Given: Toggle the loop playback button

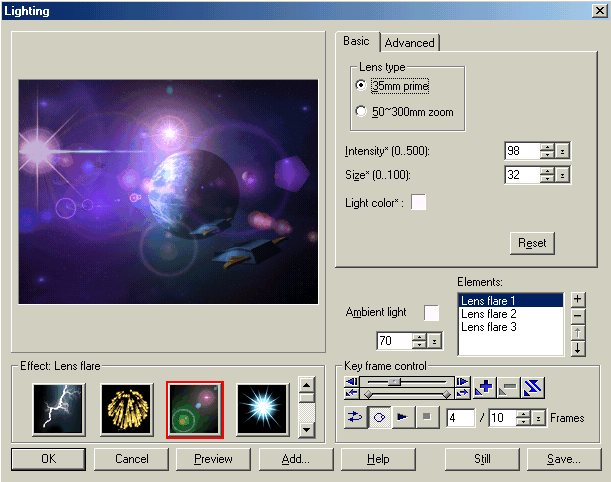Looking at the screenshot, I should click(x=379, y=417).
